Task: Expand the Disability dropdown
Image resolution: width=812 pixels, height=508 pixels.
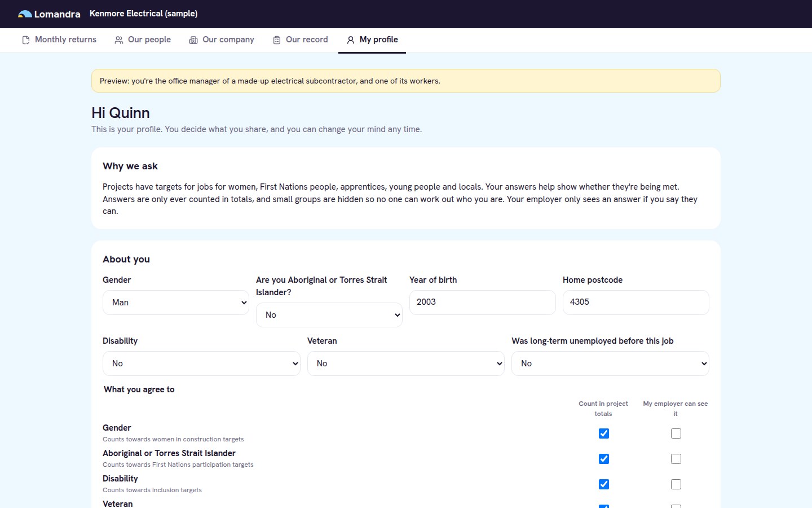Action: [x=201, y=364]
